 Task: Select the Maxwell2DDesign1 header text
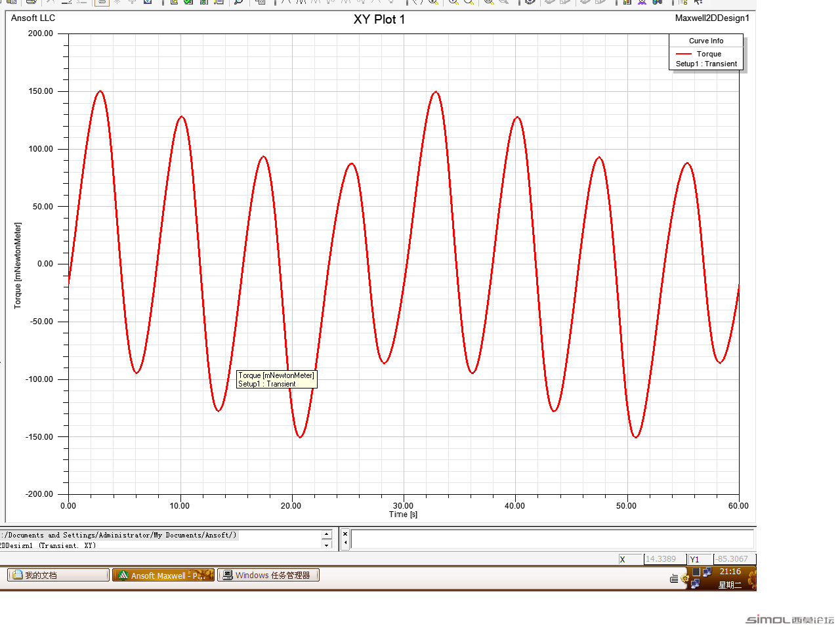pyautogui.click(x=712, y=18)
